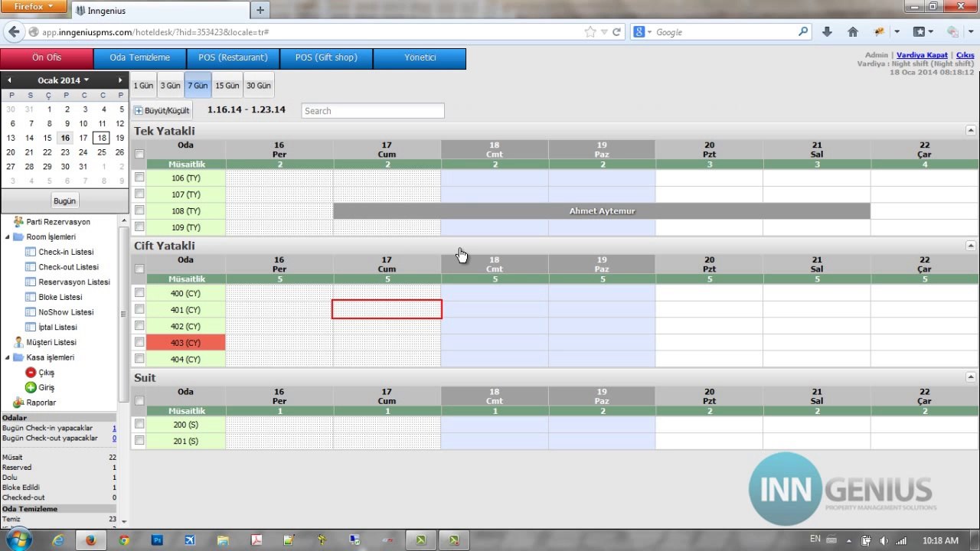Tick the checkbox for room 106 (TY)
The height and width of the screenshot is (551, 980).
pyautogui.click(x=139, y=178)
